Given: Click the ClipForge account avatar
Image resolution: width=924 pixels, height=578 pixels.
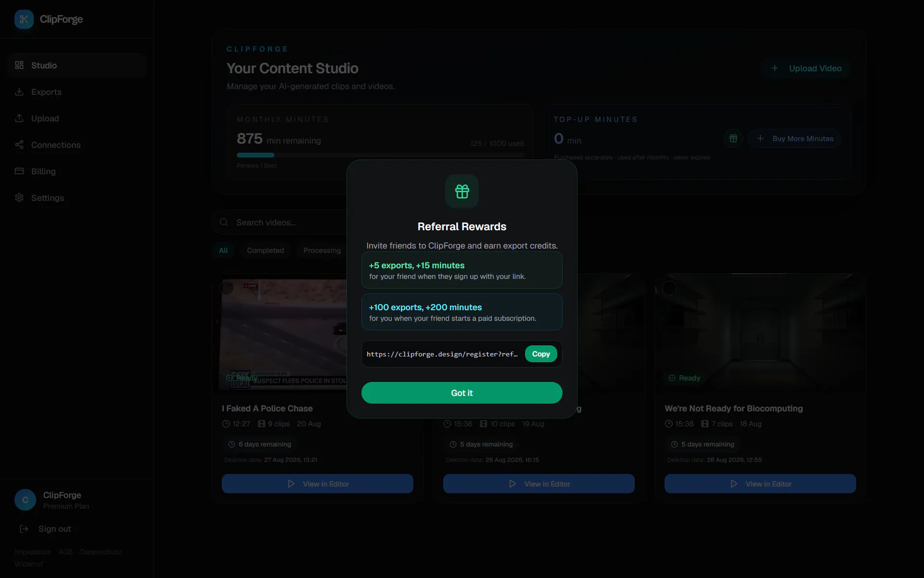Looking at the screenshot, I should (25, 500).
